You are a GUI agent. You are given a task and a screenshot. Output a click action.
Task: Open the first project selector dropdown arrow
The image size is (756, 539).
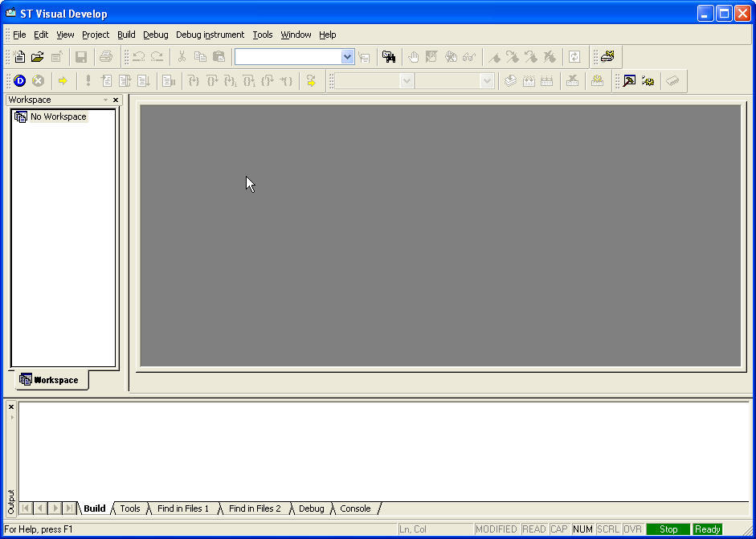click(x=407, y=81)
